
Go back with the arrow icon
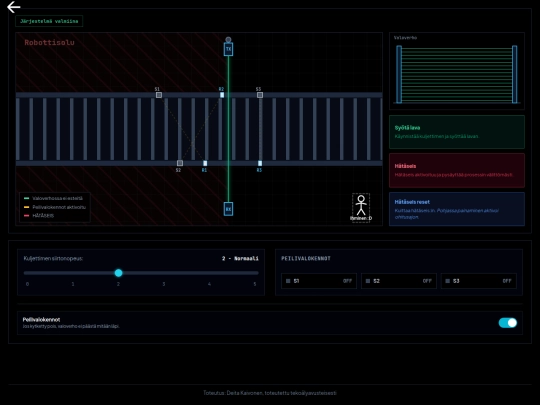[x=13, y=7]
